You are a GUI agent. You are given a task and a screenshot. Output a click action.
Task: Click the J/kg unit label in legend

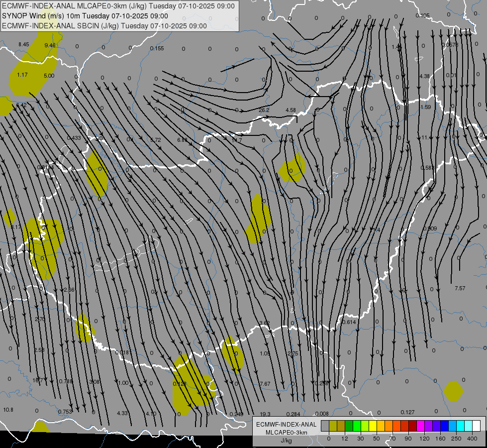286,441
